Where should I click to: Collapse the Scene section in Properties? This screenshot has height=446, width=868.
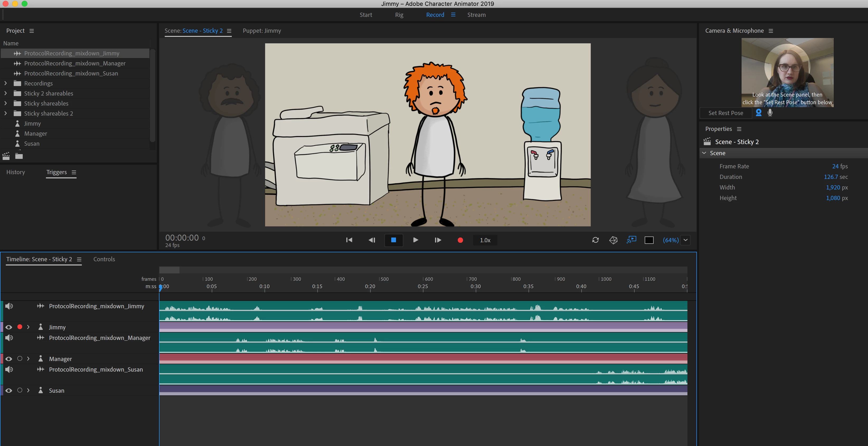pyautogui.click(x=704, y=153)
